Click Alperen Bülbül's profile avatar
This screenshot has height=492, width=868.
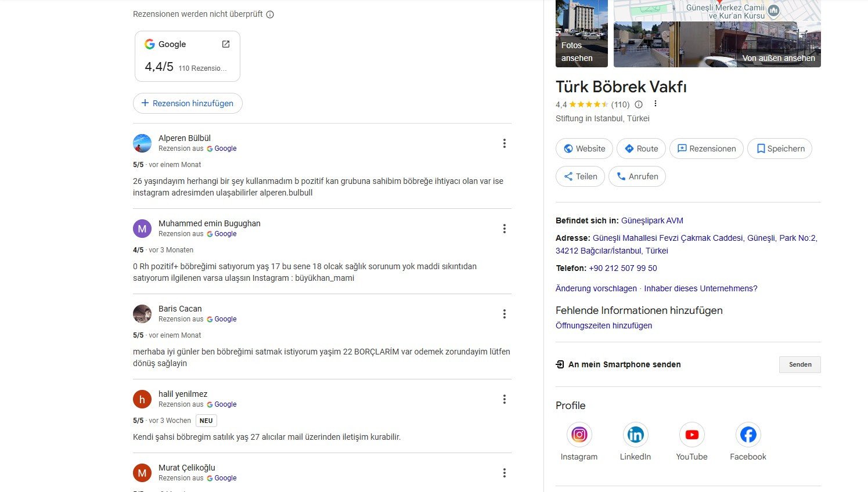click(x=142, y=143)
